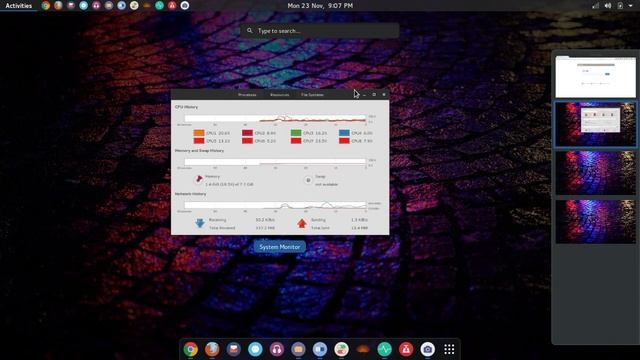Click the CPU History graph
Image resolution: width=640 pixels, height=360 pixels.
(276, 119)
